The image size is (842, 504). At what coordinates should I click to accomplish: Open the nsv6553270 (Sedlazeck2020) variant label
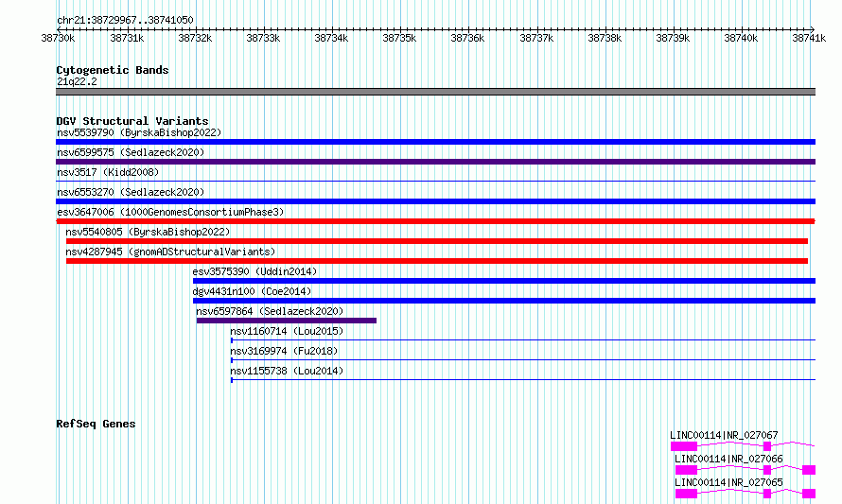131,192
